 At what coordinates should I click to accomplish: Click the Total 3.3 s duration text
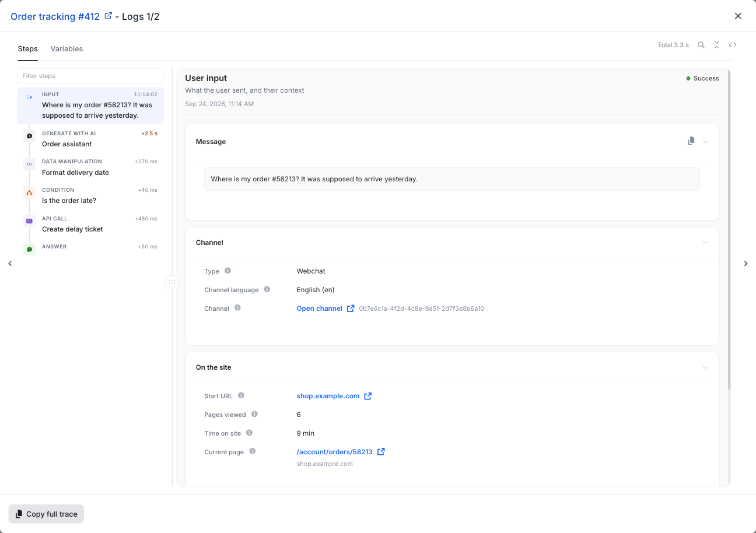point(673,45)
